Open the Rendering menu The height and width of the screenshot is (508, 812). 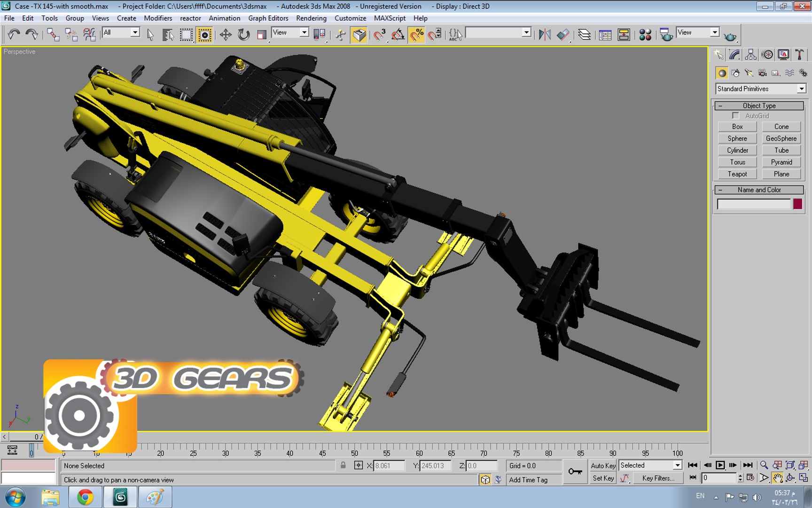(311, 18)
